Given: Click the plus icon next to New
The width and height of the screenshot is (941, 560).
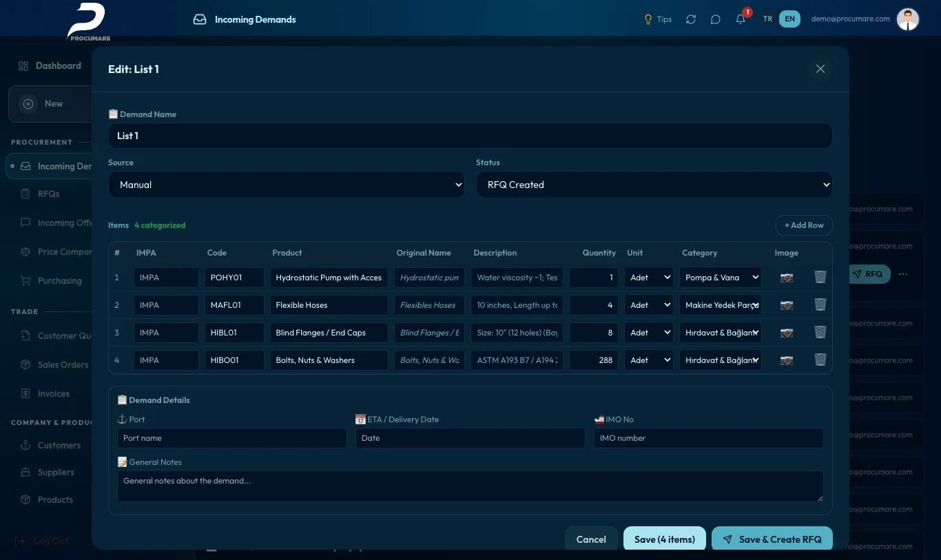Looking at the screenshot, I should pos(28,104).
